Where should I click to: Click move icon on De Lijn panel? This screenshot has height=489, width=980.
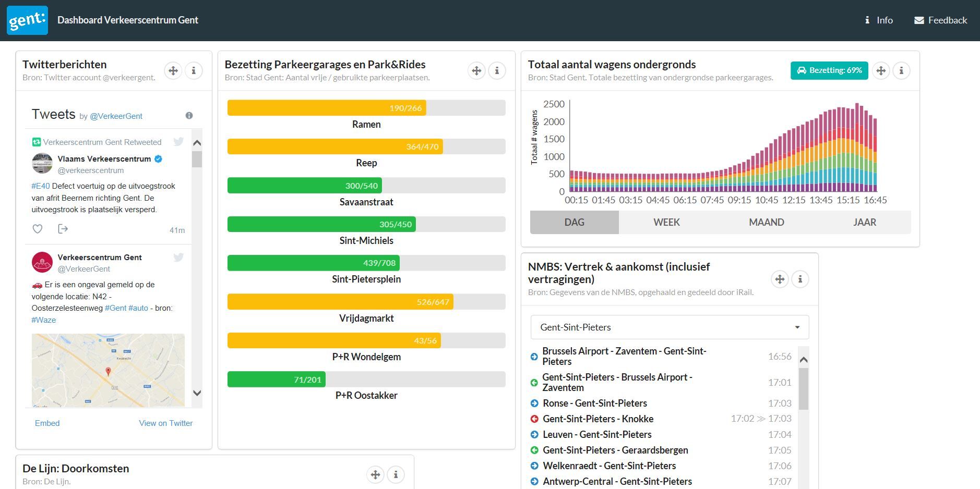[x=375, y=474]
